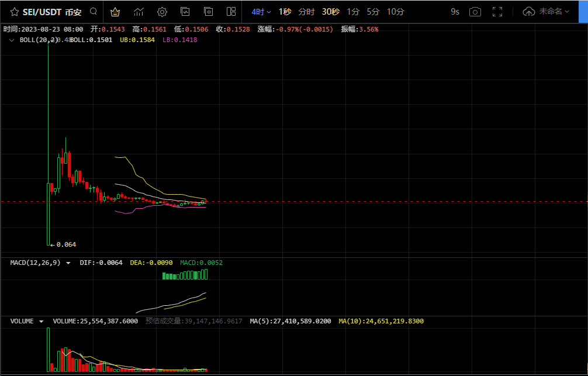Select the 5分 interval button
This screenshot has height=376, width=588.
pos(373,12)
